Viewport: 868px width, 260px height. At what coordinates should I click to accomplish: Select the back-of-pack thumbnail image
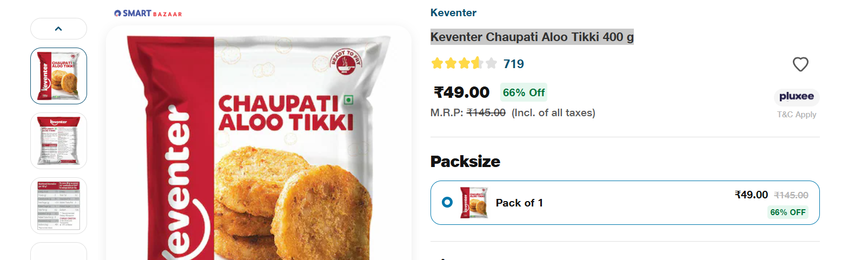[x=58, y=141]
